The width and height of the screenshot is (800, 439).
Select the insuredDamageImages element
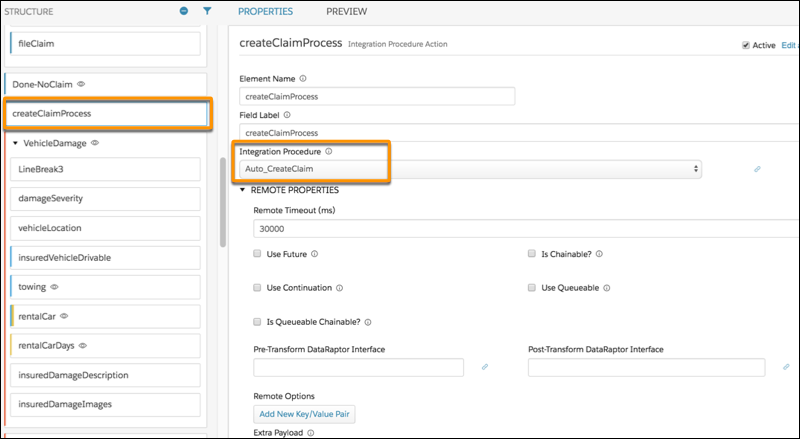[105, 404]
